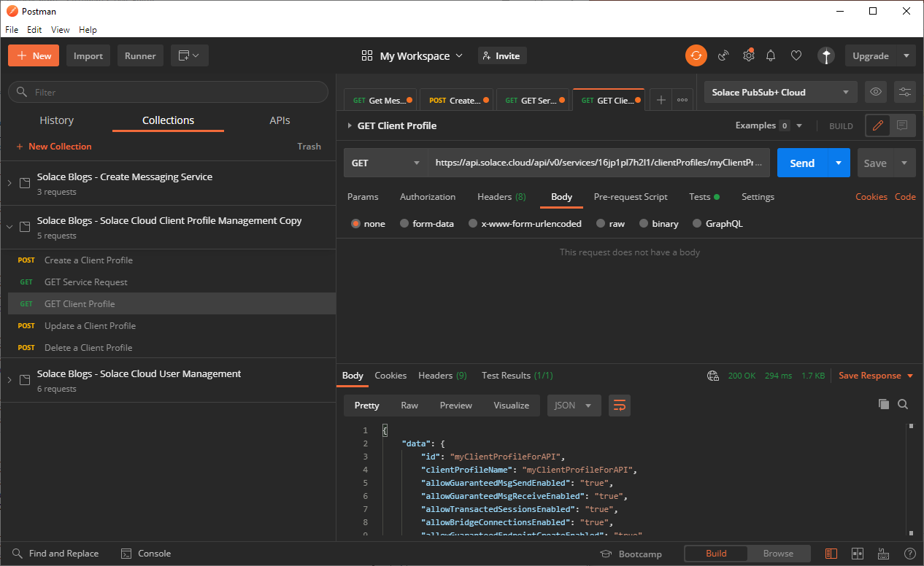
Task: Click the sync status icon
Action: coord(696,55)
